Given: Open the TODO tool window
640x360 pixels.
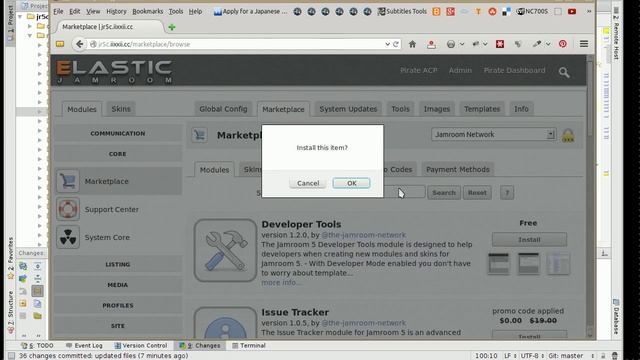Looking at the screenshot, I should click(37, 345).
